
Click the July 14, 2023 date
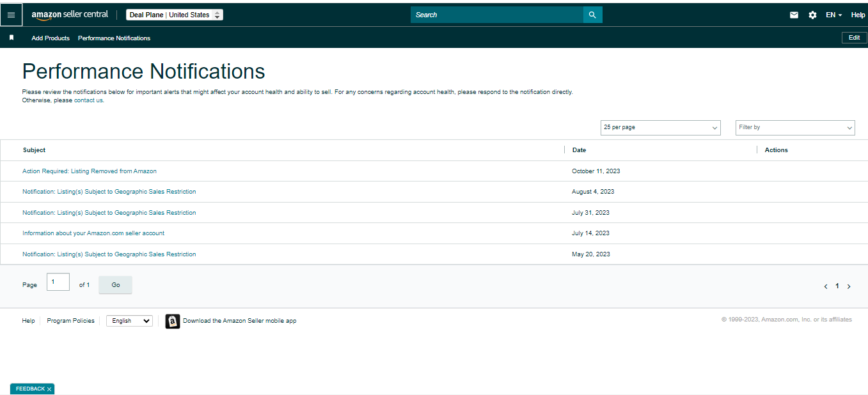[590, 233]
